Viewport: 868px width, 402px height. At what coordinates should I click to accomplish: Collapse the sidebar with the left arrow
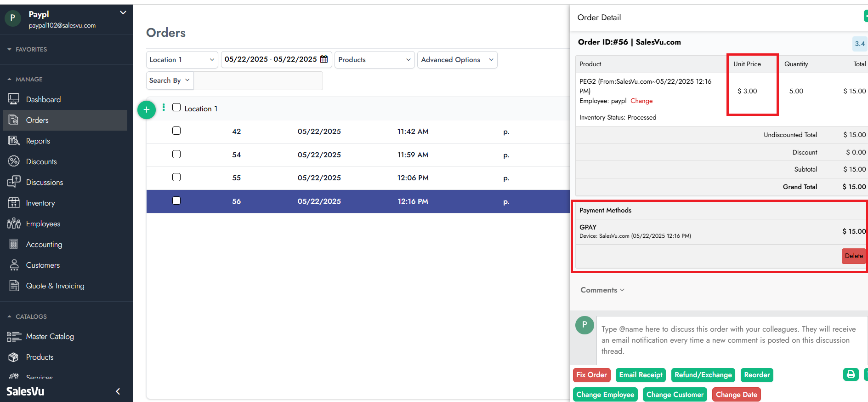coord(118,391)
